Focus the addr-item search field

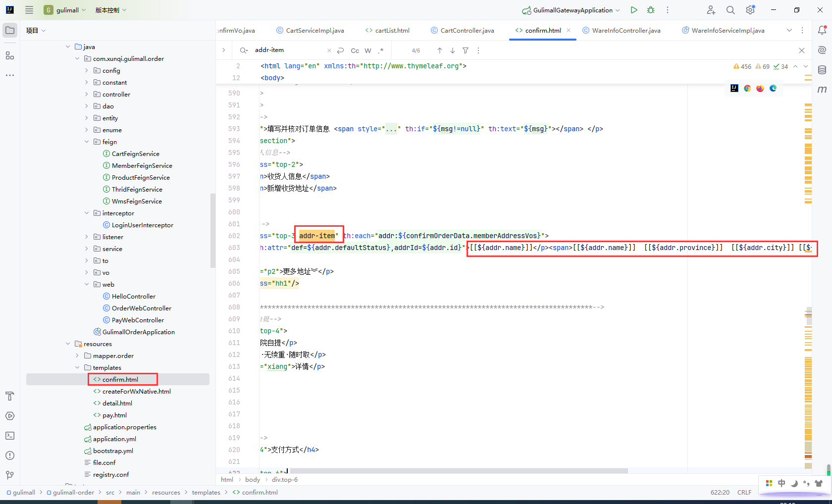[x=288, y=50]
